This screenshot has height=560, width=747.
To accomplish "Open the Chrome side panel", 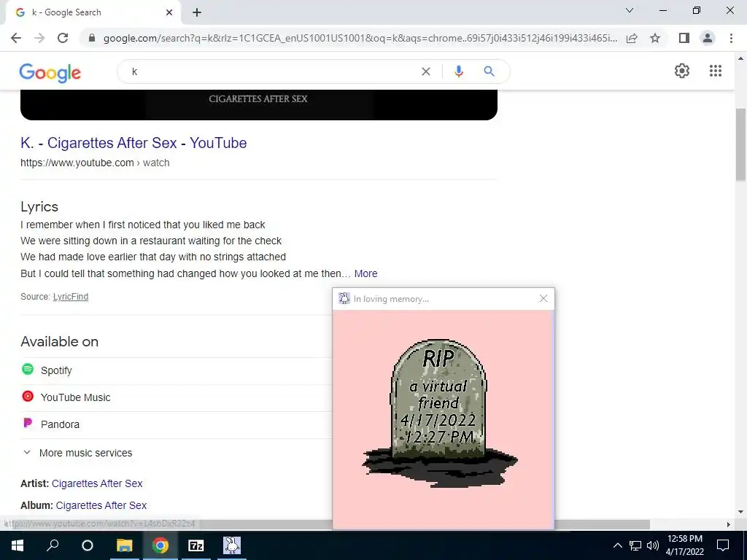I will pyautogui.click(x=684, y=38).
